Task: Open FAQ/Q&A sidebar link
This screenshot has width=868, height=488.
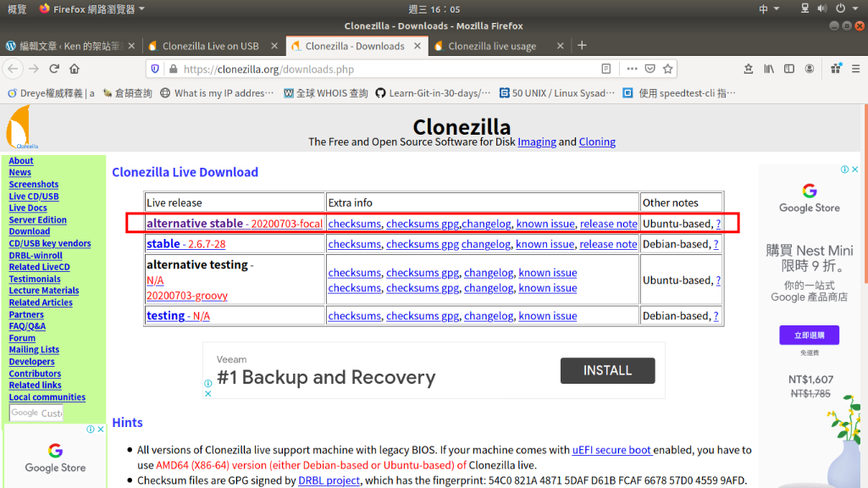Action: point(27,326)
